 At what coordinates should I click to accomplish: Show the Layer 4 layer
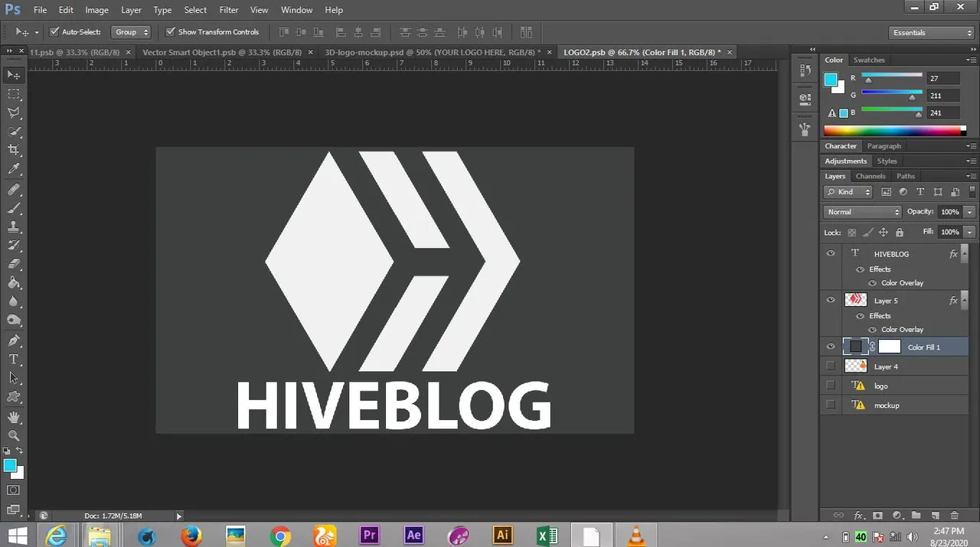831,366
